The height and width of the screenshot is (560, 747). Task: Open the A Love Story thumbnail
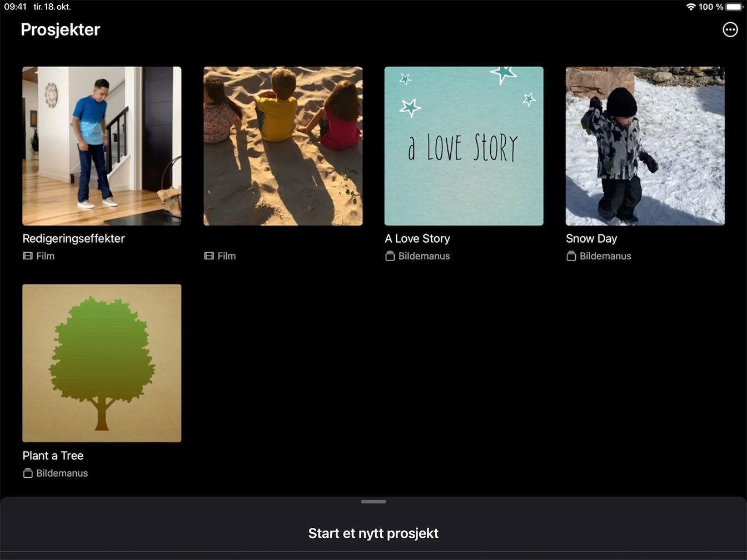coord(464,146)
